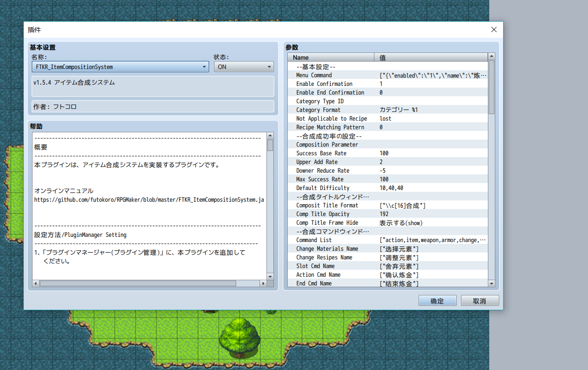Select the Default Difficulty row
Screen dimensions: 588x370
388,188
